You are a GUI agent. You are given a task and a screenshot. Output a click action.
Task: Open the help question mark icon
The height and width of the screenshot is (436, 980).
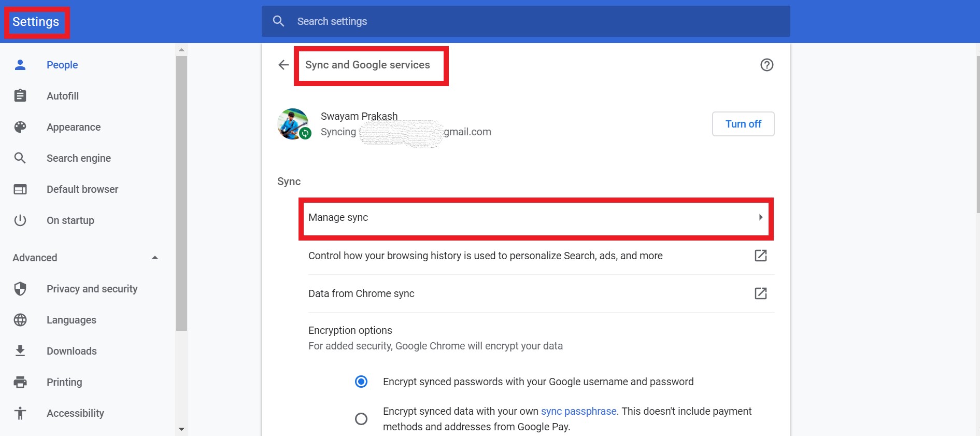pyautogui.click(x=767, y=65)
